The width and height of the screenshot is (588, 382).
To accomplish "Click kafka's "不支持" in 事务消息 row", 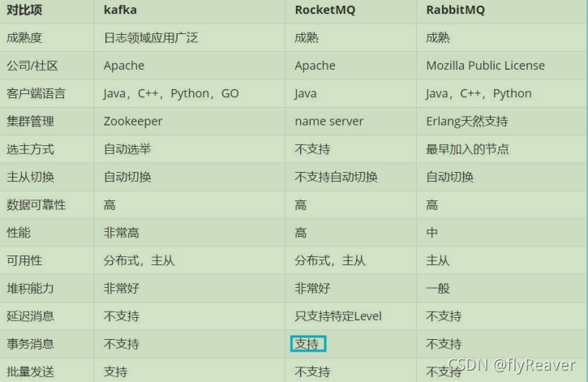I will click(x=121, y=344).
